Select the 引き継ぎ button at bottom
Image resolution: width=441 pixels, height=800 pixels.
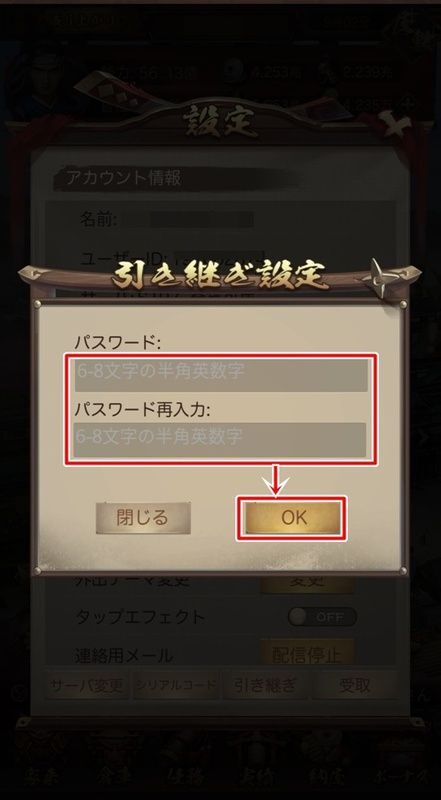click(x=265, y=685)
